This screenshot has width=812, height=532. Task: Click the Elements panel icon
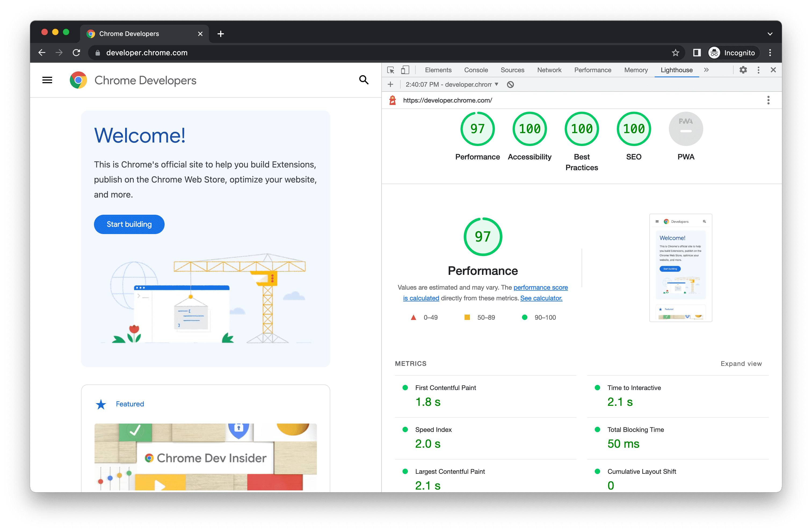pyautogui.click(x=438, y=70)
